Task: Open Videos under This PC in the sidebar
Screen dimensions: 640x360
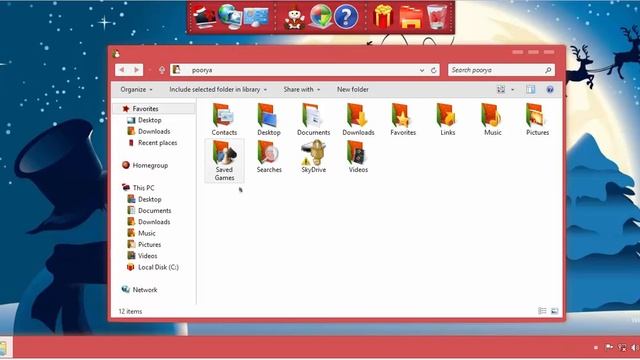Action: coord(142,256)
